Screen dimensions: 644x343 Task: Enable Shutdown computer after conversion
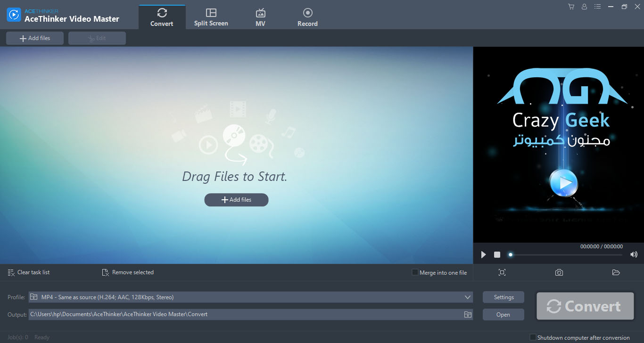point(533,337)
